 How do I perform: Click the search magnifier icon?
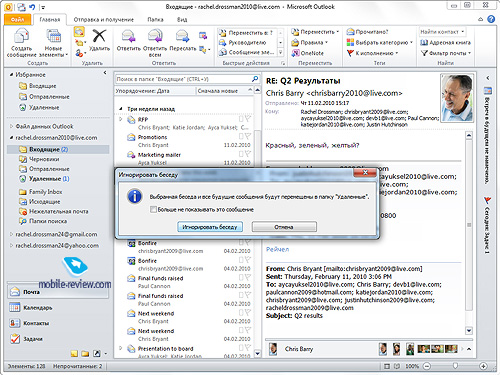255,79
